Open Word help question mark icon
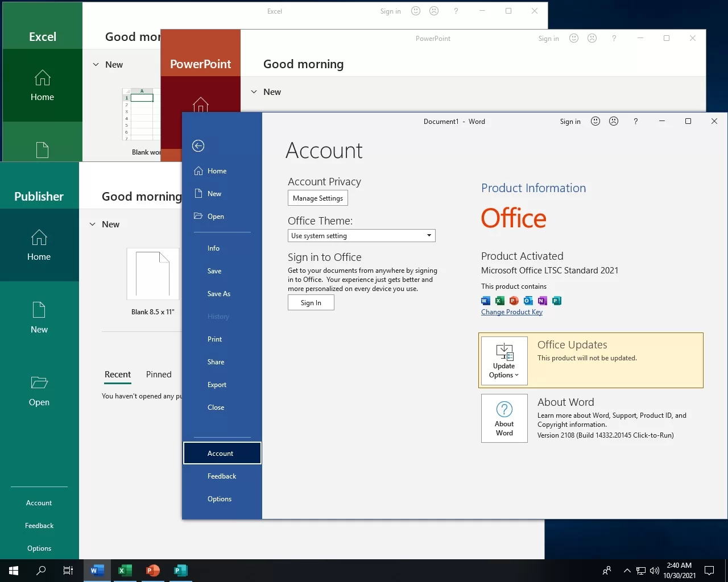 tap(635, 121)
